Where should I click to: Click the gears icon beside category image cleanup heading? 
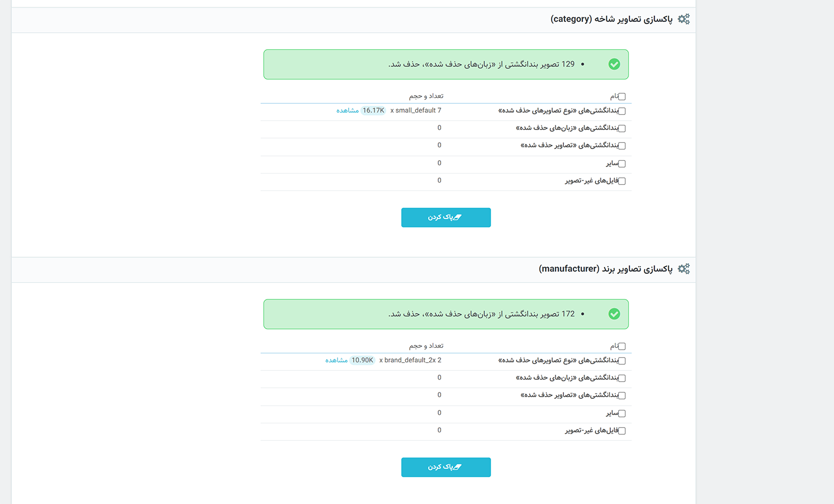pos(684,19)
